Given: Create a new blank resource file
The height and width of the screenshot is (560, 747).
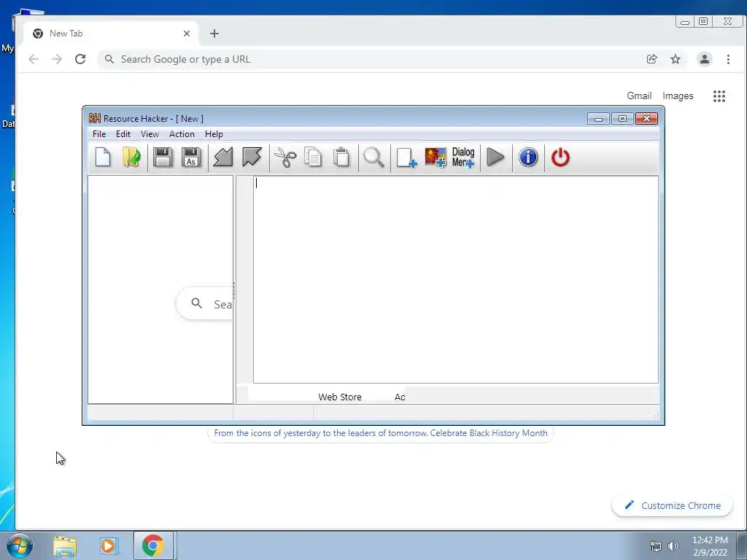Looking at the screenshot, I should (103, 157).
